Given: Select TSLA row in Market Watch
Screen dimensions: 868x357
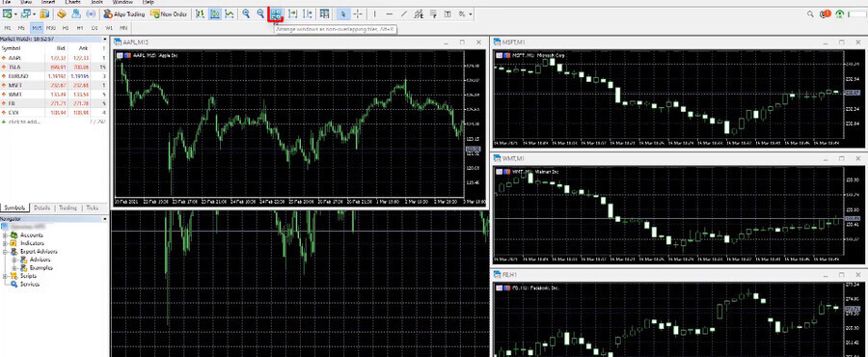Looking at the screenshot, I should (x=54, y=67).
